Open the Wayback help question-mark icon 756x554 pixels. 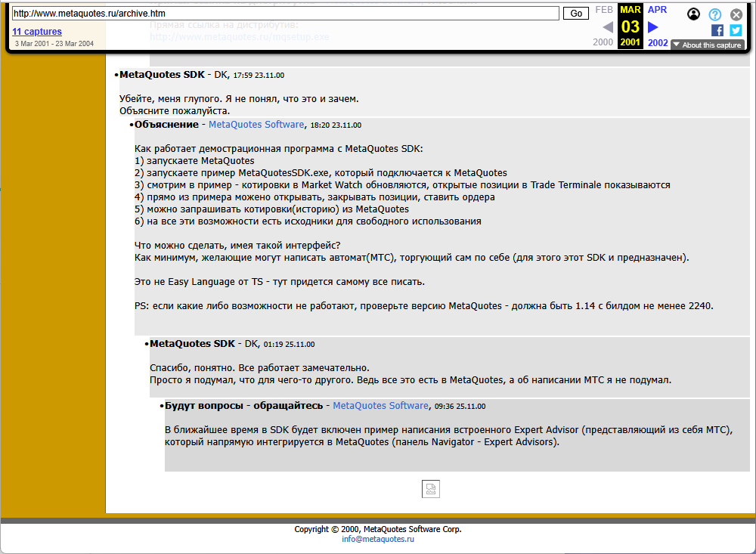(x=715, y=14)
